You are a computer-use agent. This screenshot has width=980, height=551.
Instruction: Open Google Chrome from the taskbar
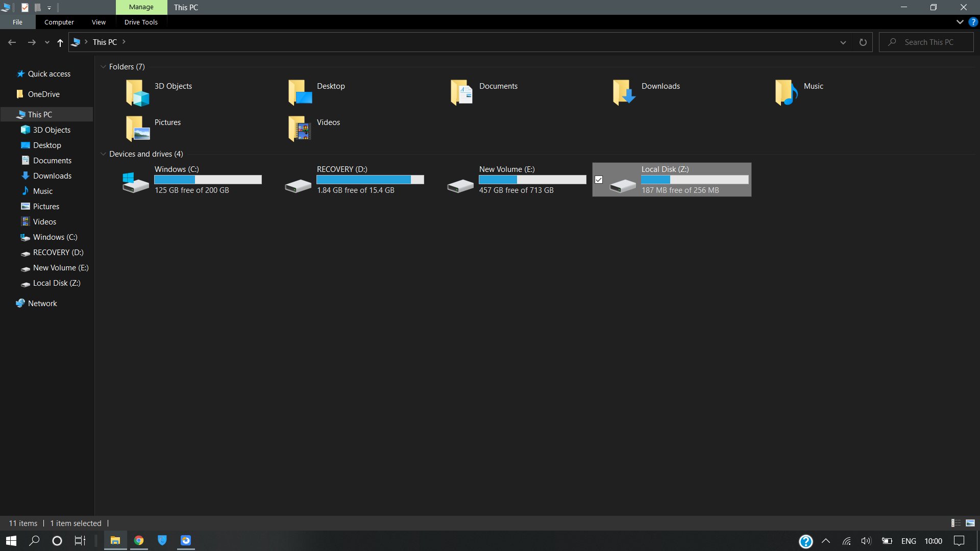[139, 541]
